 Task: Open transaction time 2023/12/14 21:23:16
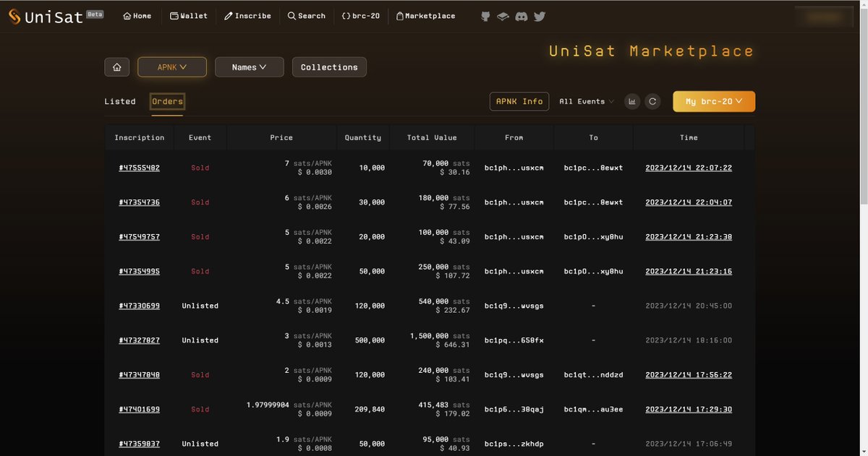click(x=689, y=272)
